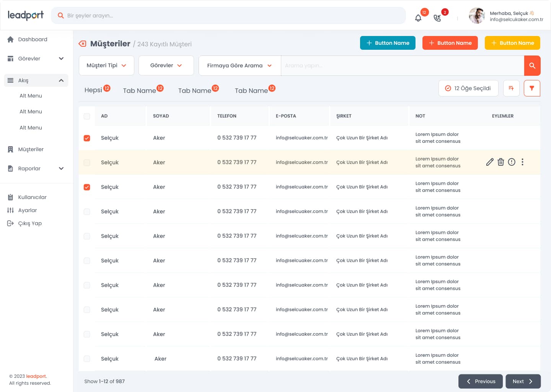Click the leadport logo
Viewport: 551px width, 392px height.
click(x=26, y=15)
